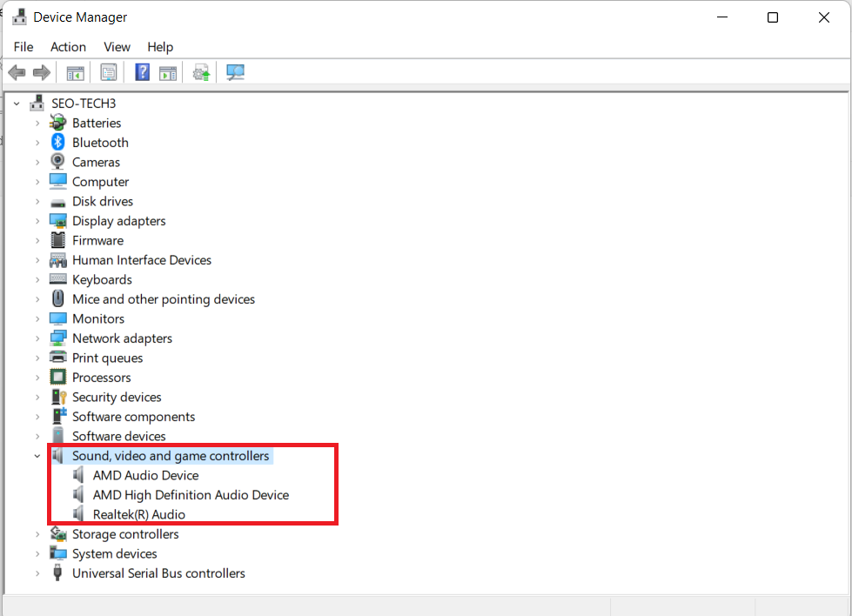Image resolution: width=852 pixels, height=616 pixels.
Task: Open the File menu
Action: (23, 47)
